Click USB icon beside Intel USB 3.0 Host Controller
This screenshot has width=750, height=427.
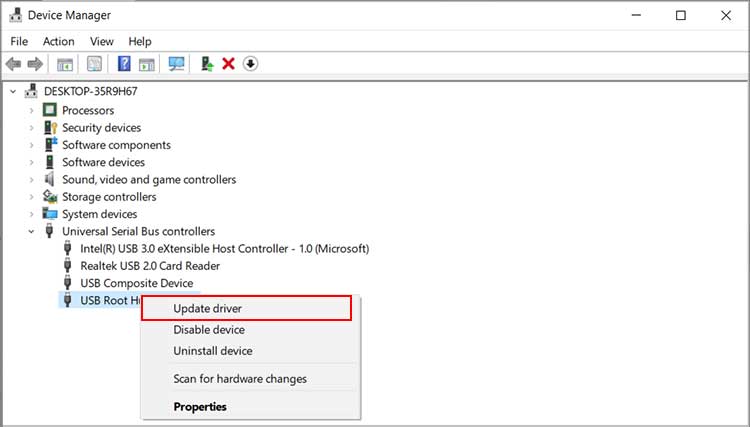(67, 249)
